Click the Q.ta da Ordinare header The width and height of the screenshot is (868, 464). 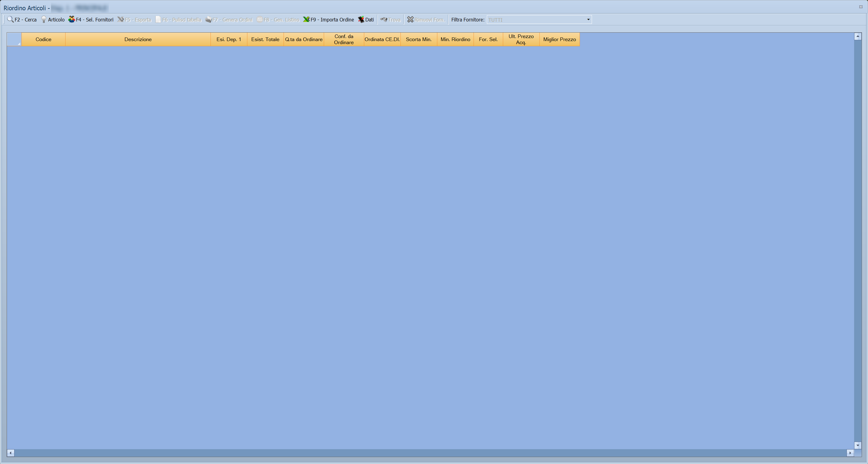(304, 40)
